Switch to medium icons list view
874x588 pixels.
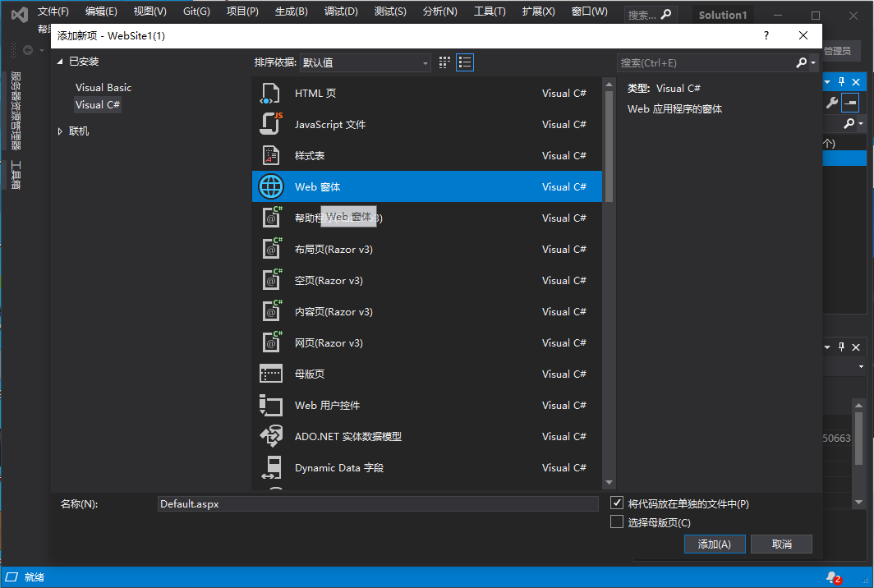point(465,62)
